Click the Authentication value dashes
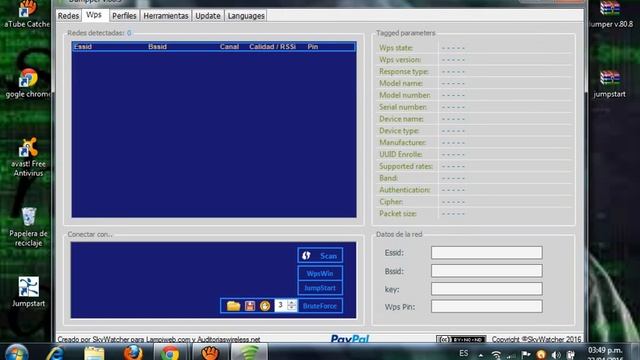The height and width of the screenshot is (360, 640). [x=453, y=190]
